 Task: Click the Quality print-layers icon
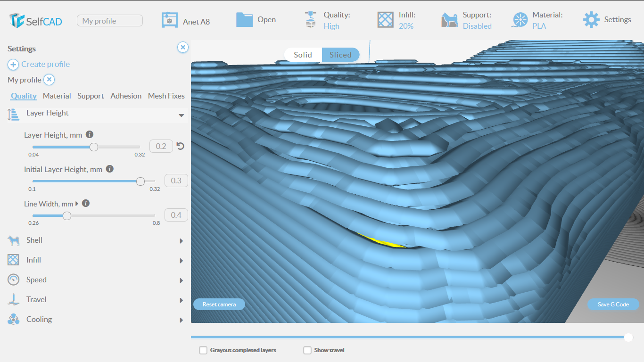click(310, 20)
